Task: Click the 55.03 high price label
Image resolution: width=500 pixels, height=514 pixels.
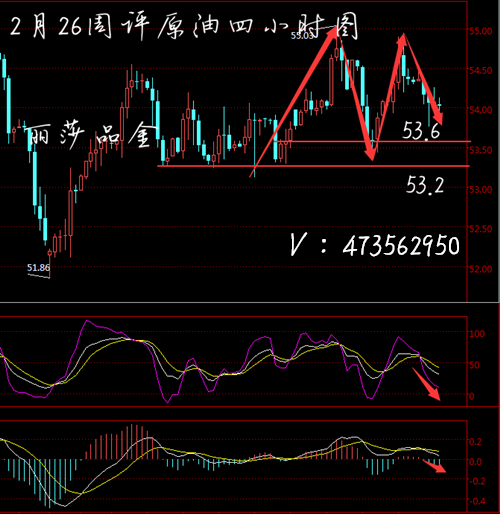Action: (x=302, y=35)
